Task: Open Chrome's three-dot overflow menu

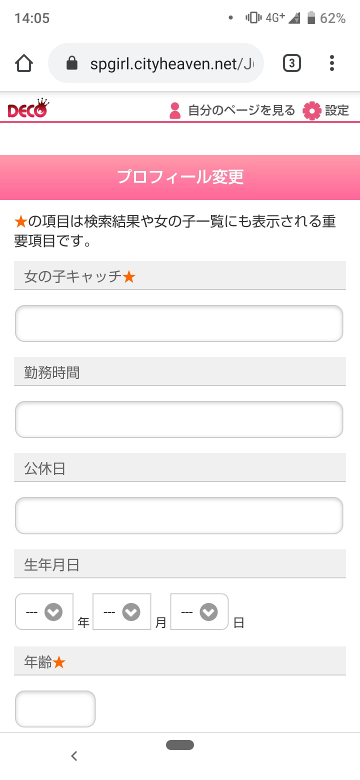Action: point(332,63)
